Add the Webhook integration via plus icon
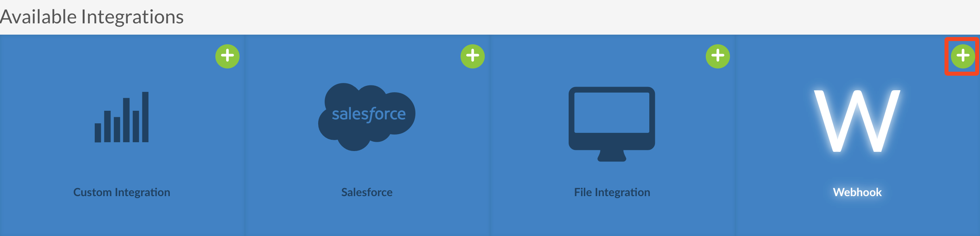980x236 pixels. tap(963, 56)
